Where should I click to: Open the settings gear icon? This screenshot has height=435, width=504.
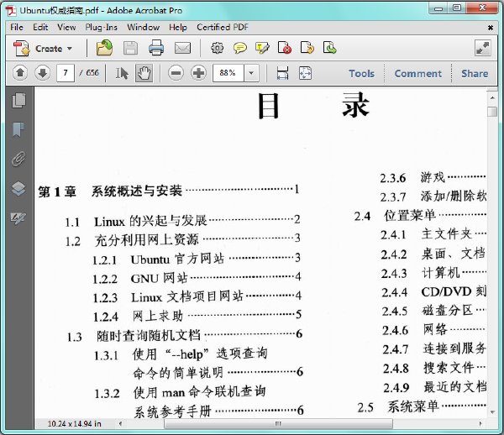[x=218, y=48]
